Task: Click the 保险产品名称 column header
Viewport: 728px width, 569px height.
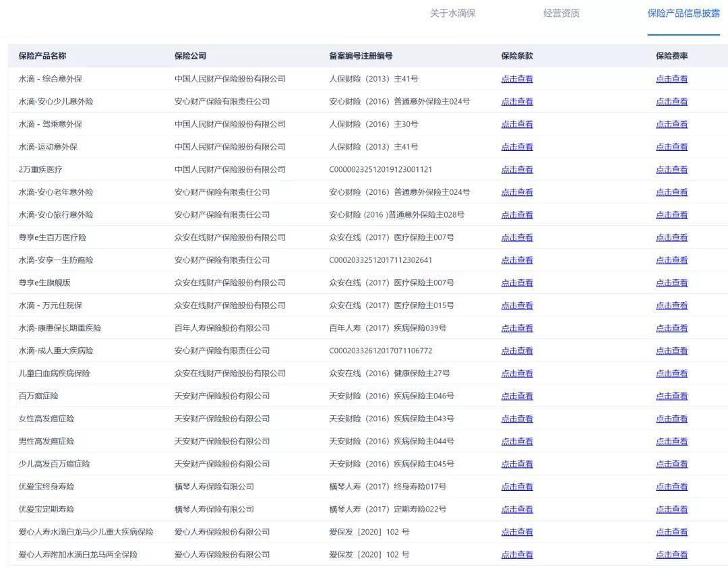Action: tap(42, 56)
